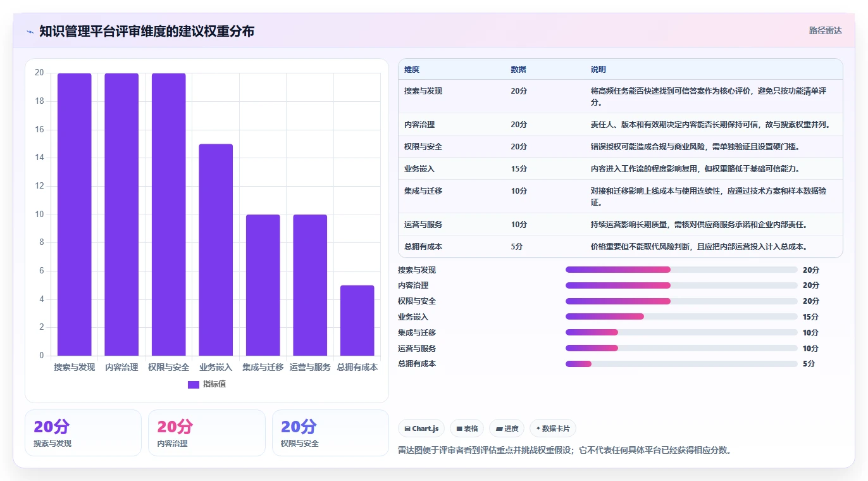Click the description starting 将高频任务能否快速找到
Screen dimensions: 868x481
click(709, 96)
